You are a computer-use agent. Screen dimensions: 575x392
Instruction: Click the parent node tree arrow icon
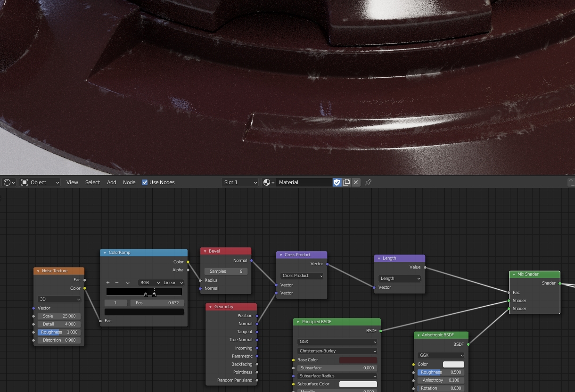571,182
